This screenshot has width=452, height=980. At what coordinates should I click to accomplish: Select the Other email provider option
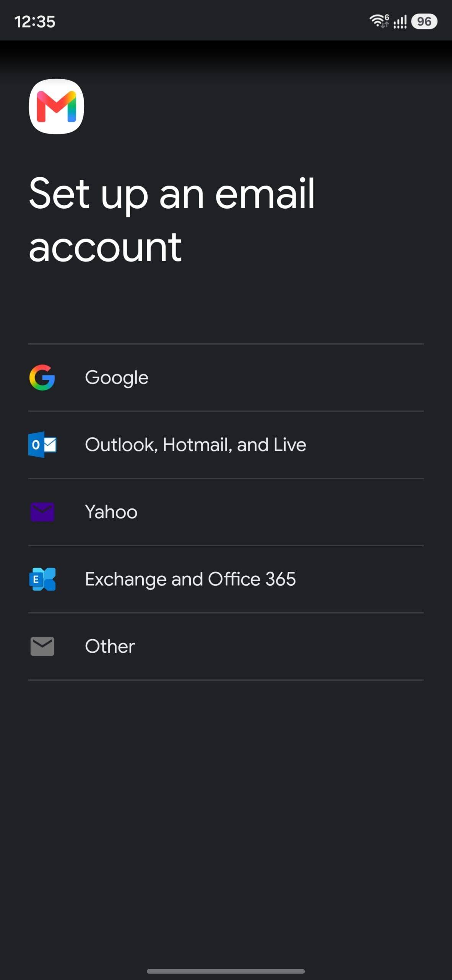pyautogui.click(x=226, y=647)
